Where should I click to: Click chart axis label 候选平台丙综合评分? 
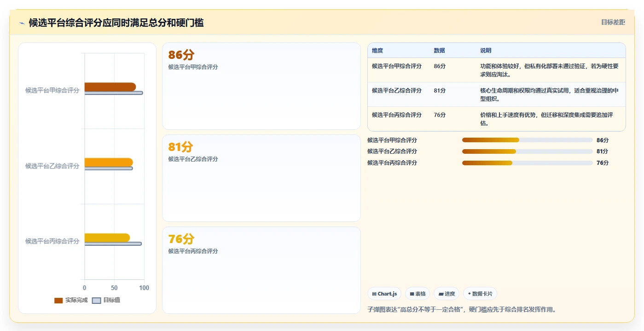pyautogui.click(x=52, y=241)
